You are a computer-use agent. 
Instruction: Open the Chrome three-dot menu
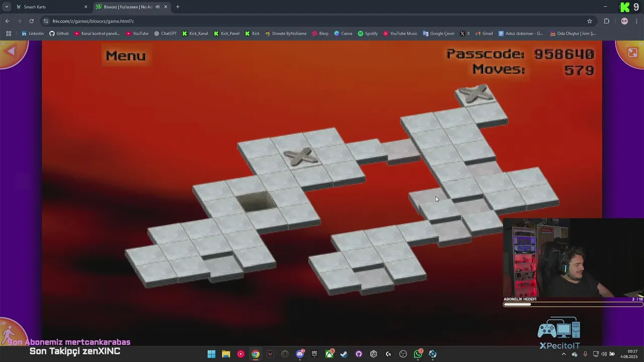coord(637,21)
